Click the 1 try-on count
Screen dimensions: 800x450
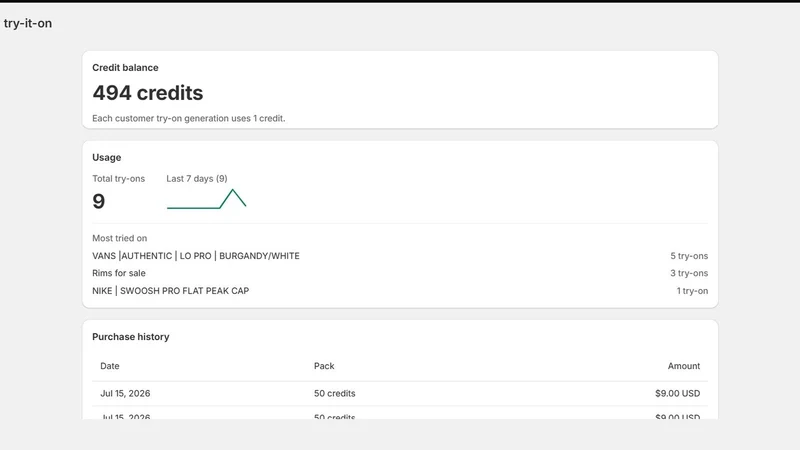(x=692, y=291)
